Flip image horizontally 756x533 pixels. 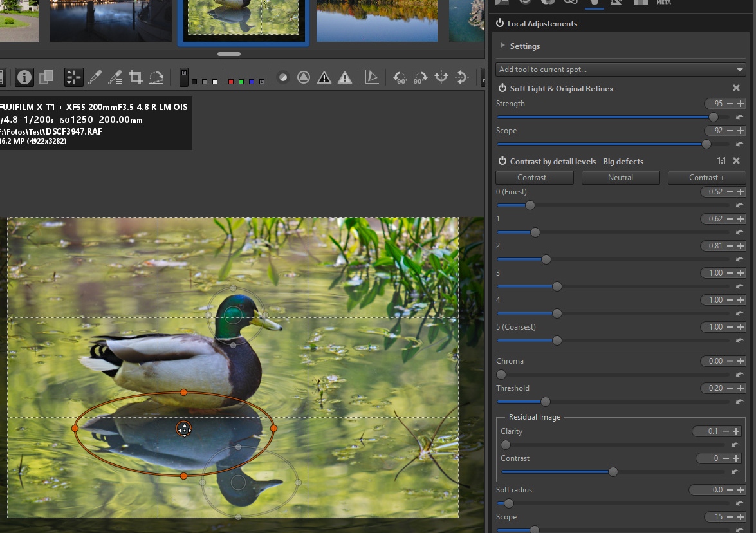441,77
